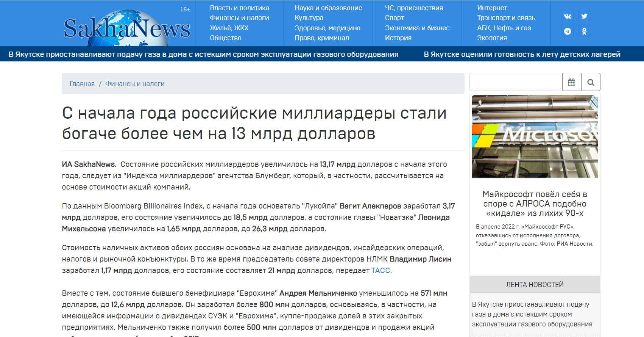This screenshot has height=337, width=644.
Task: Click the bold name Андрея Мельниченко
Action: pos(318,293)
